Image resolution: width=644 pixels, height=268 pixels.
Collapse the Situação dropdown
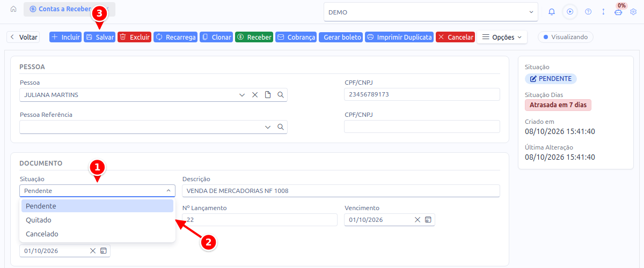(x=168, y=191)
